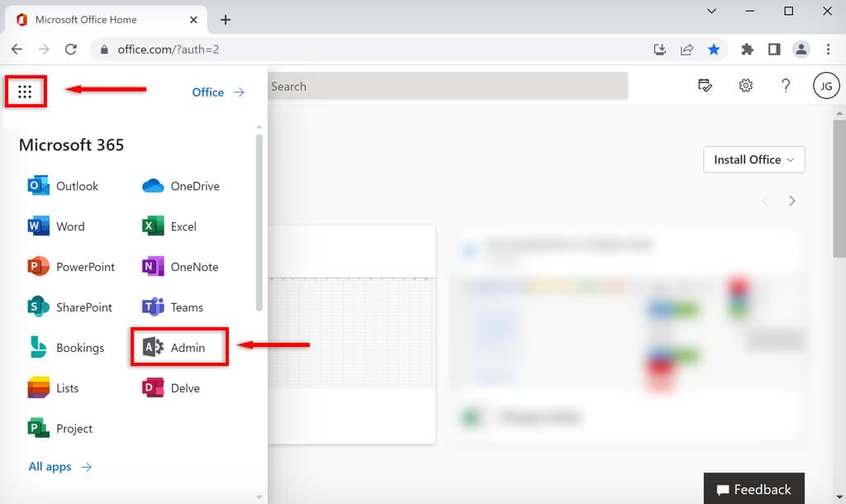Close the Microsoft Office Home tab
This screenshot has height=504, width=846.
pyautogui.click(x=193, y=20)
